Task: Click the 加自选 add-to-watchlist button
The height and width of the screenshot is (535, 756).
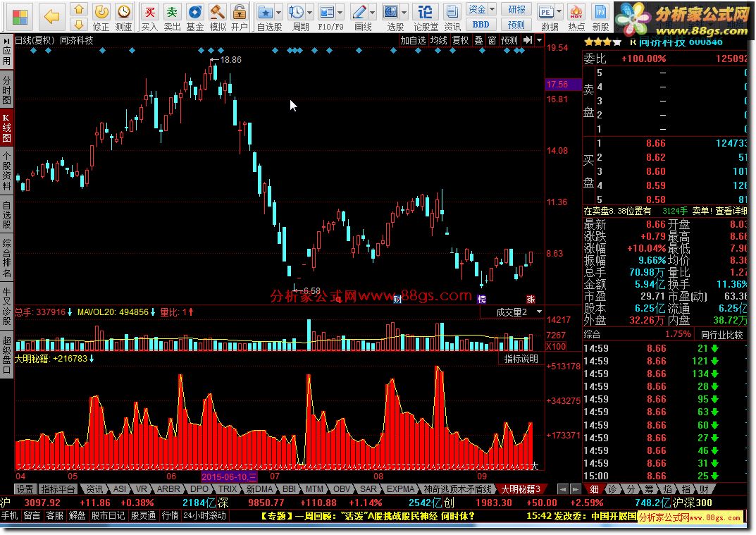Action: [x=413, y=40]
